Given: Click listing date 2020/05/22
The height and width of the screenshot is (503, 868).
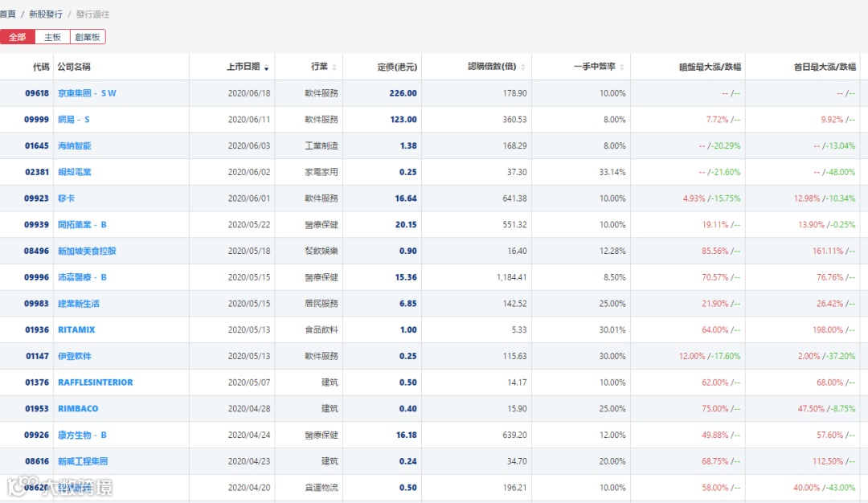Looking at the screenshot, I should tap(249, 225).
